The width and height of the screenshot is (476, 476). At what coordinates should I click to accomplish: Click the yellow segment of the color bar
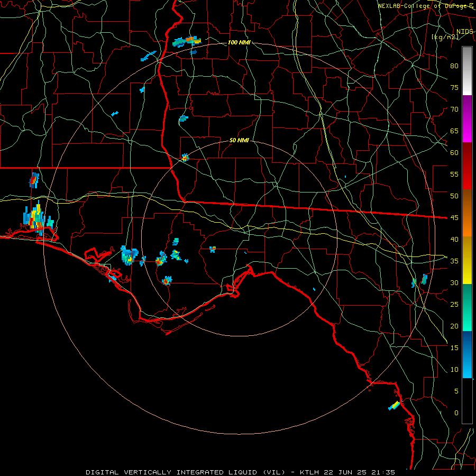tap(467, 260)
